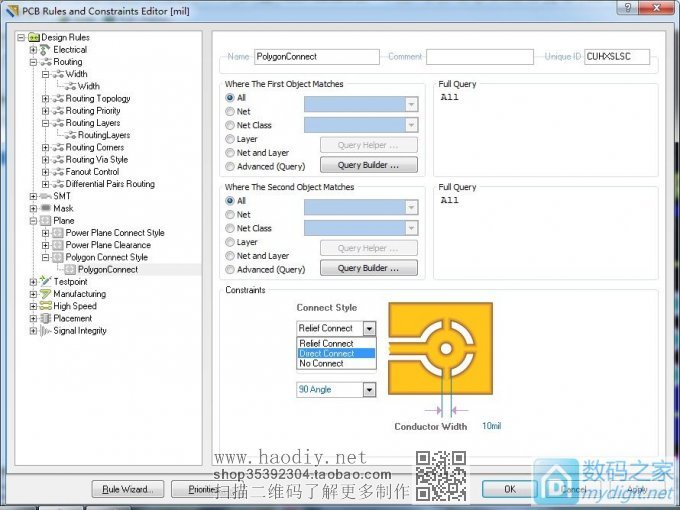Click the Rule Wizard button

(x=126, y=489)
